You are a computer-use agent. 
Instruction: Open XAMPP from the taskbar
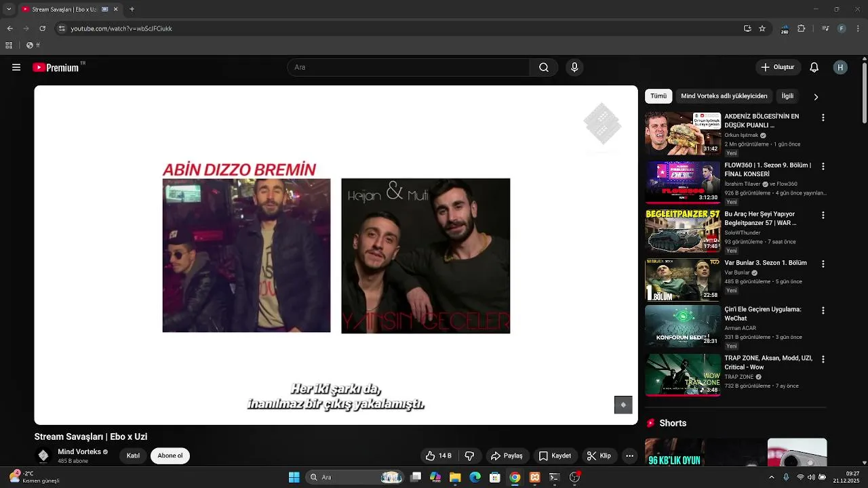tap(534, 477)
